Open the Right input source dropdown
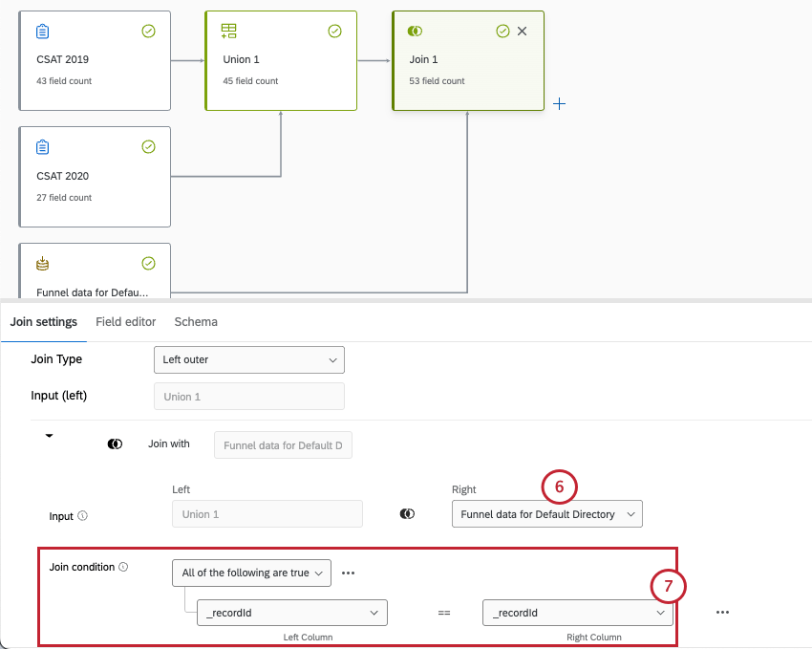Screen dimensions: 812x649 (x=546, y=514)
